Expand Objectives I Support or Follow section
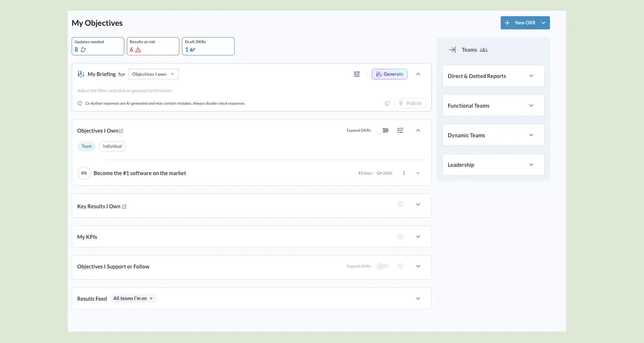 tap(418, 266)
